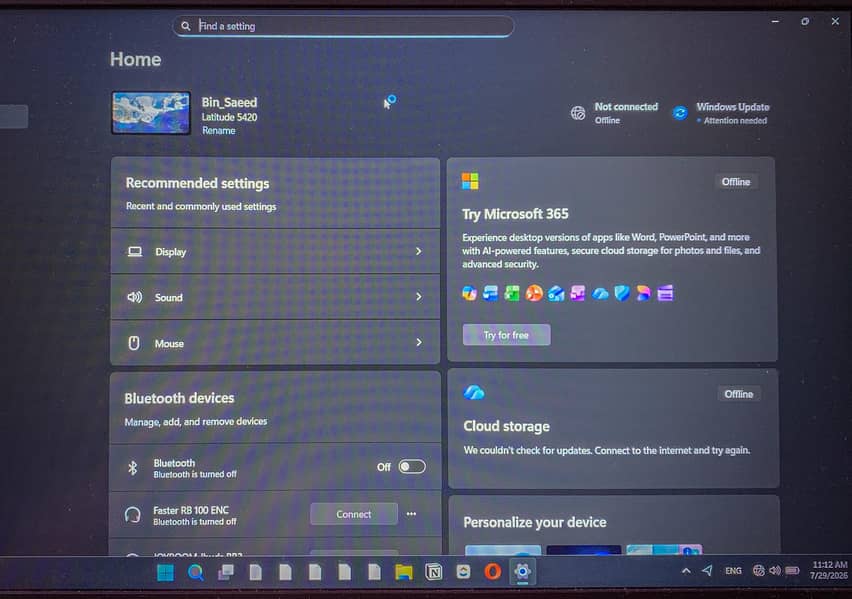Open more options for Faster RB 100 ENC
This screenshot has height=599, width=852.
pos(411,514)
